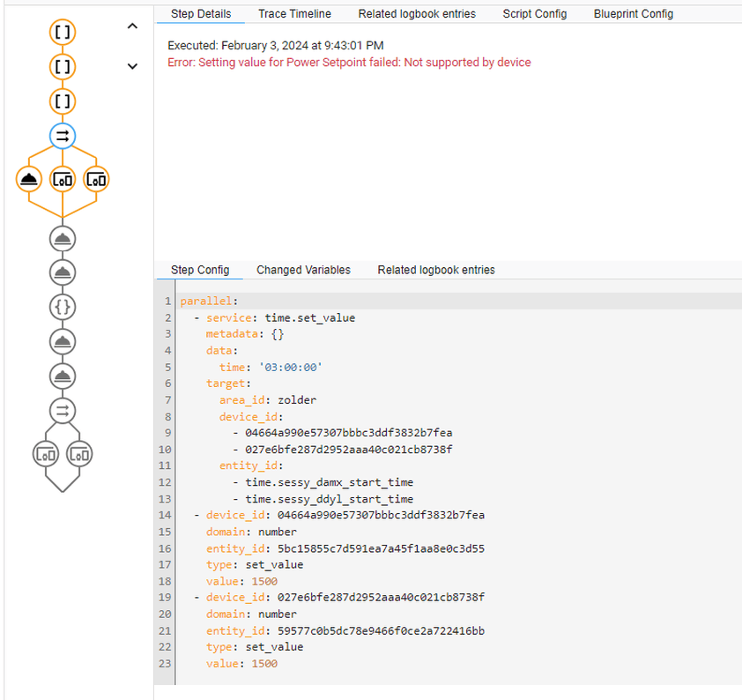Click entity_id 5bc15855c7d591ea7a45f1aa8e0c3d55

(345, 548)
